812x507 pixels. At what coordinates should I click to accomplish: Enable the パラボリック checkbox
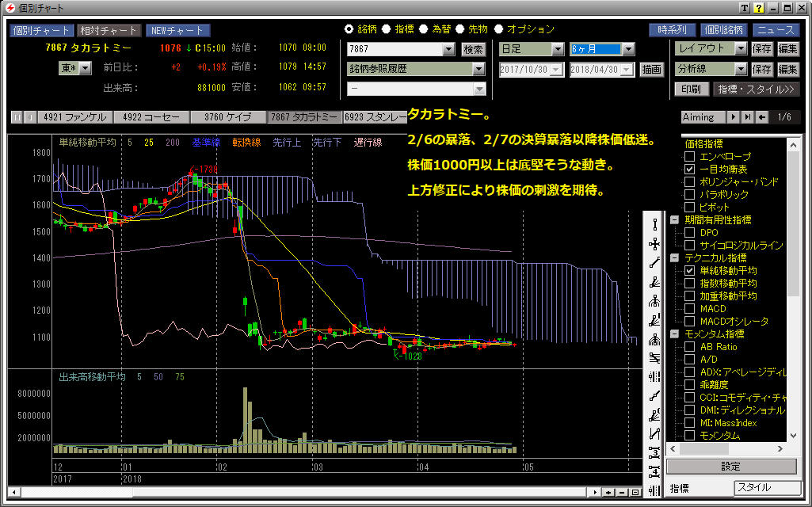pos(689,195)
